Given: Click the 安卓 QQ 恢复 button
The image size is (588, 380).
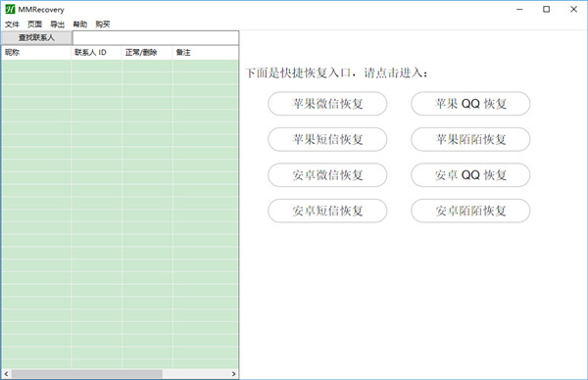Looking at the screenshot, I should coord(470,175).
